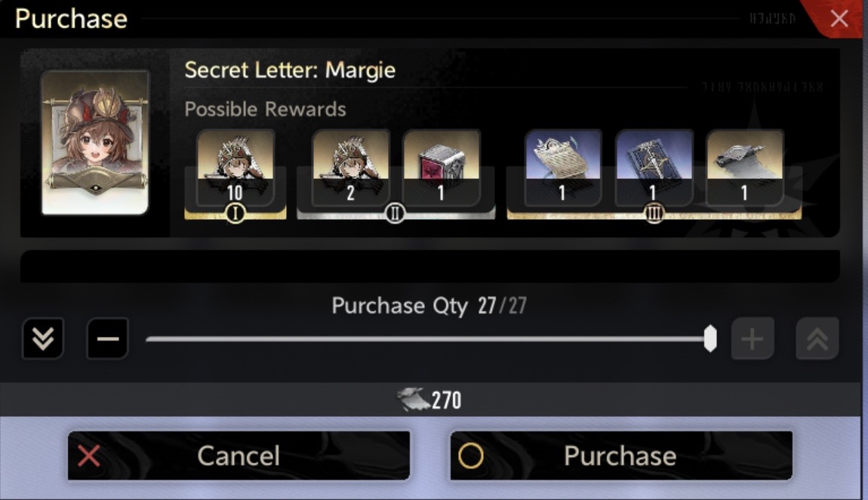Click the feather currency cost icon showing 270
Viewport: 868px width, 500px height.
coord(413,400)
